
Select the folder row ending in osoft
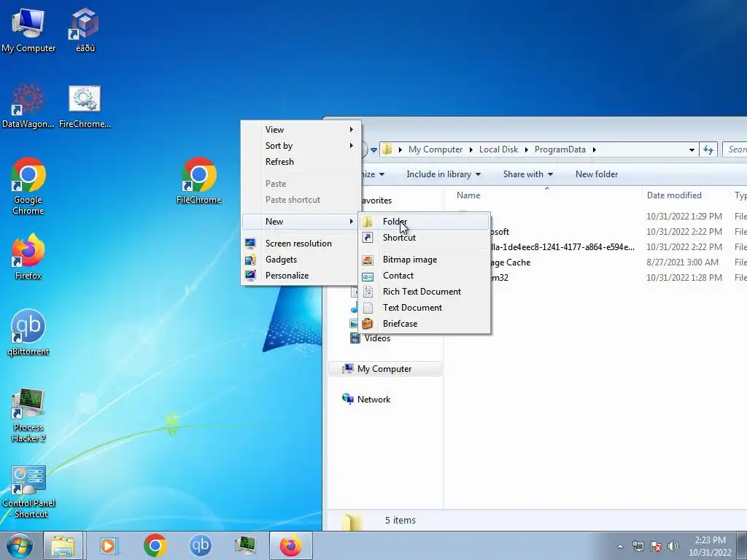(x=619, y=232)
